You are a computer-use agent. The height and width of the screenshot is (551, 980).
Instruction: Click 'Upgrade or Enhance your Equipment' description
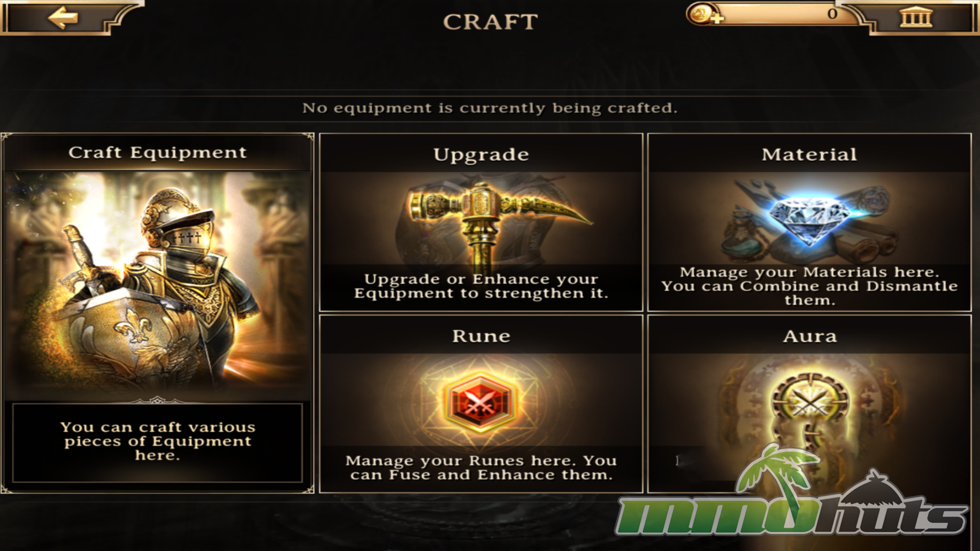coord(481,286)
